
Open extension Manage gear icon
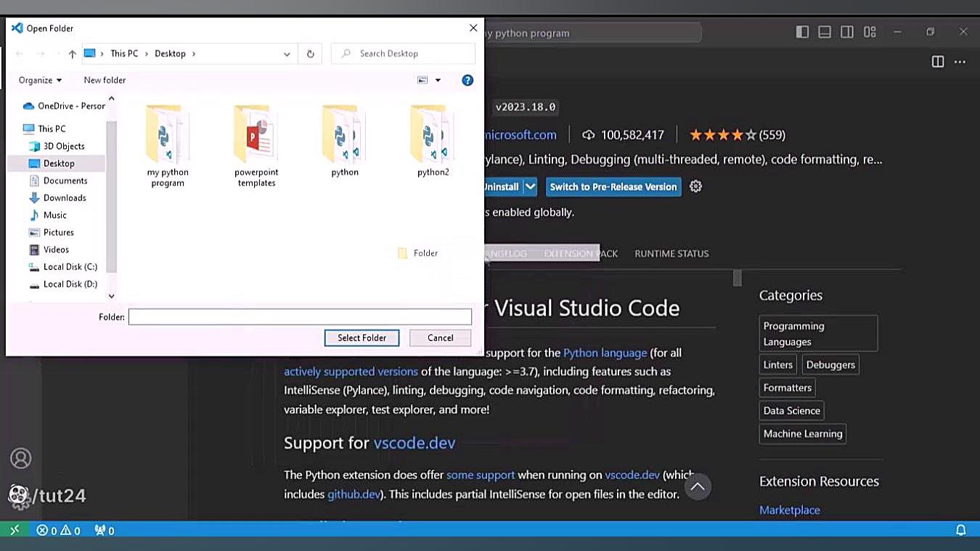(x=695, y=187)
